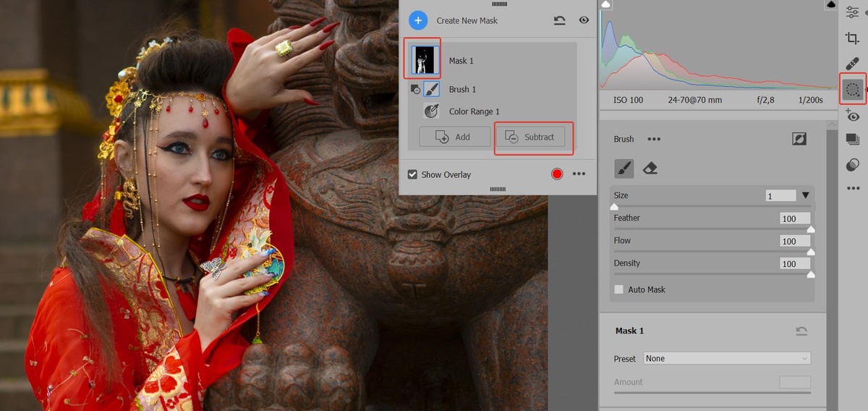
Task: Click the Color Range 1 label
Action: [x=475, y=111]
